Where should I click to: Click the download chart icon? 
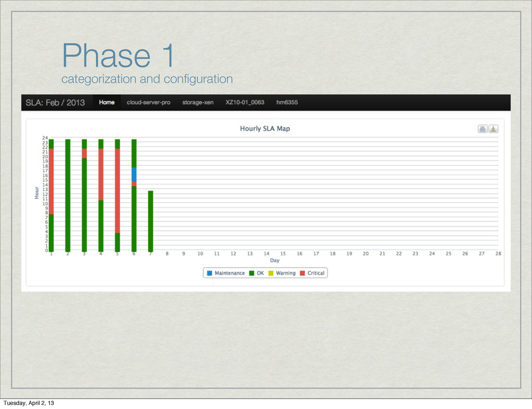pyautogui.click(x=494, y=129)
